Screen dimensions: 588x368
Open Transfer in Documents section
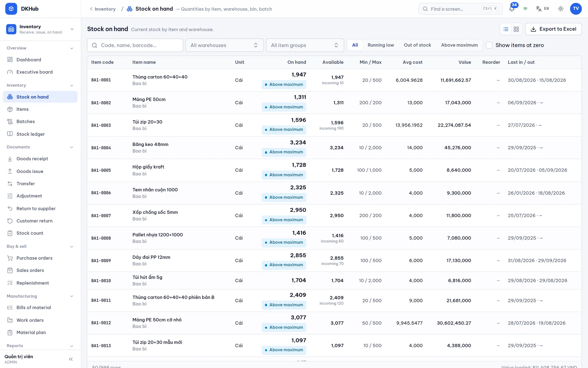click(x=40, y=183)
